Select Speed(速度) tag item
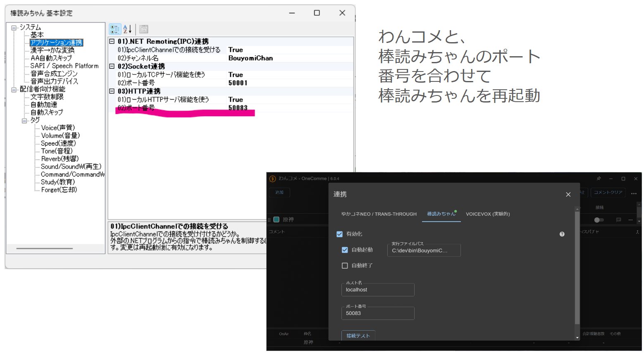Image resolution: width=644 pixels, height=353 pixels. click(x=58, y=143)
